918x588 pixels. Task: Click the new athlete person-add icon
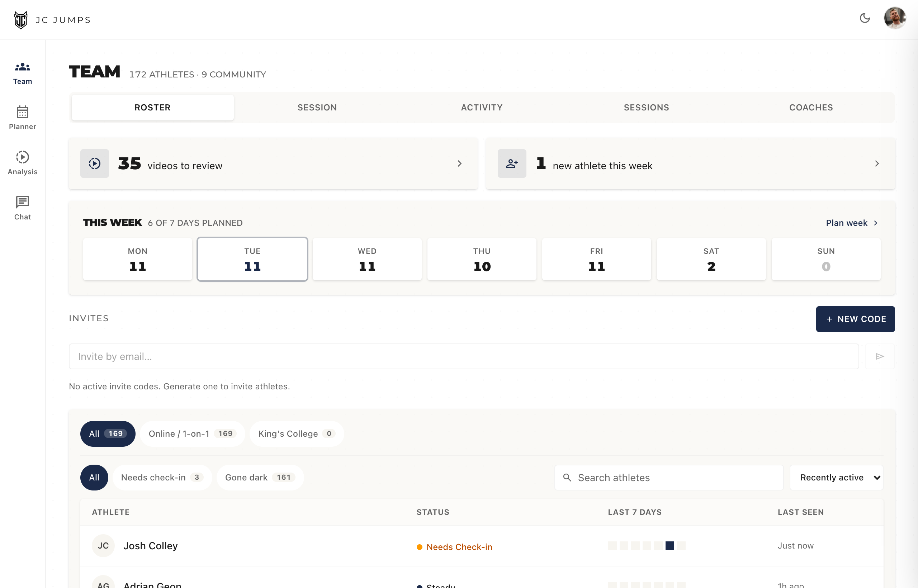[x=512, y=163]
